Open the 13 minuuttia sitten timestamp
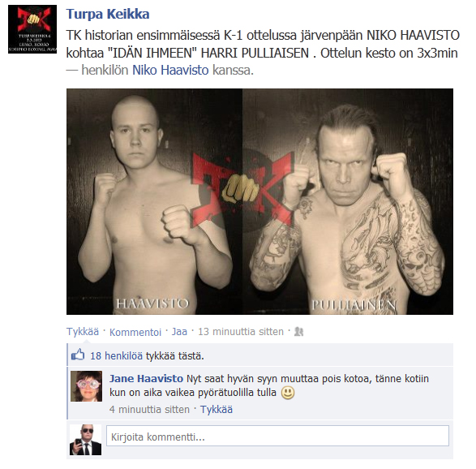This screenshot has height=469, width=476. (241, 331)
